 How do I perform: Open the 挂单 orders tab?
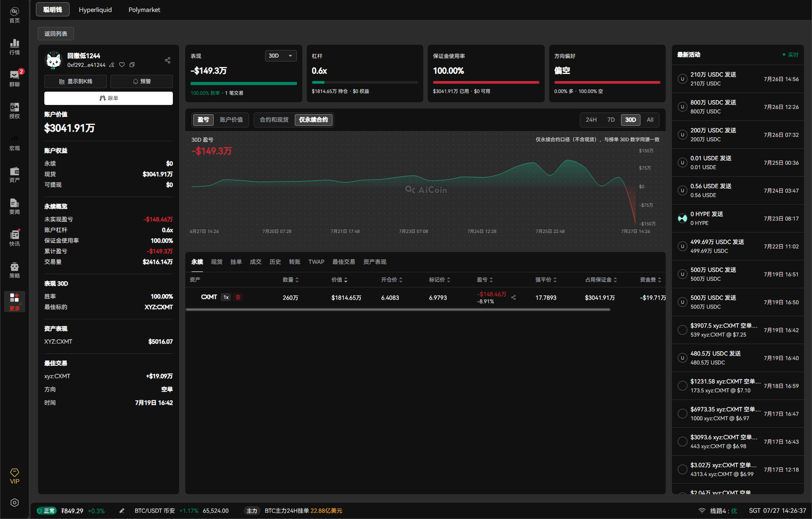tap(236, 262)
